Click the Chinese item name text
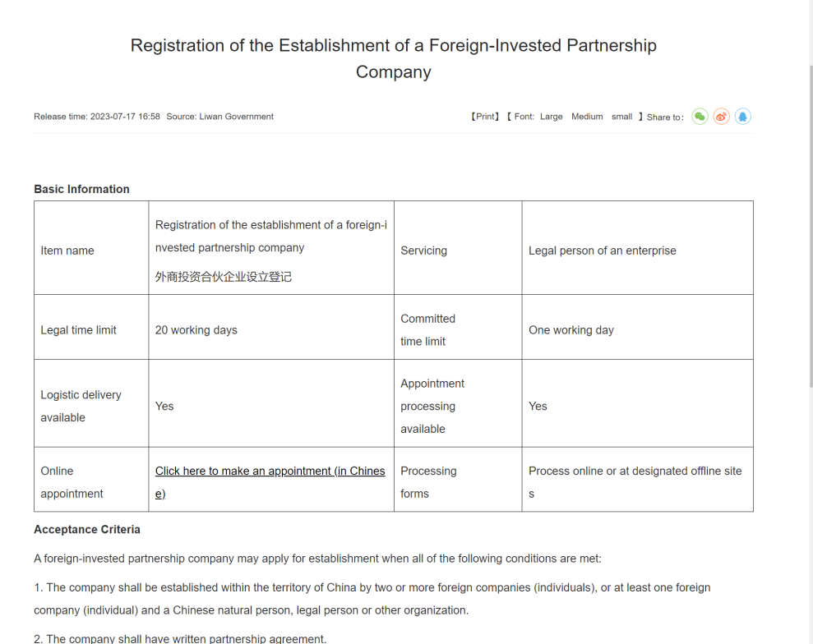Screen dimensions: 813x644 tap(224, 277)
